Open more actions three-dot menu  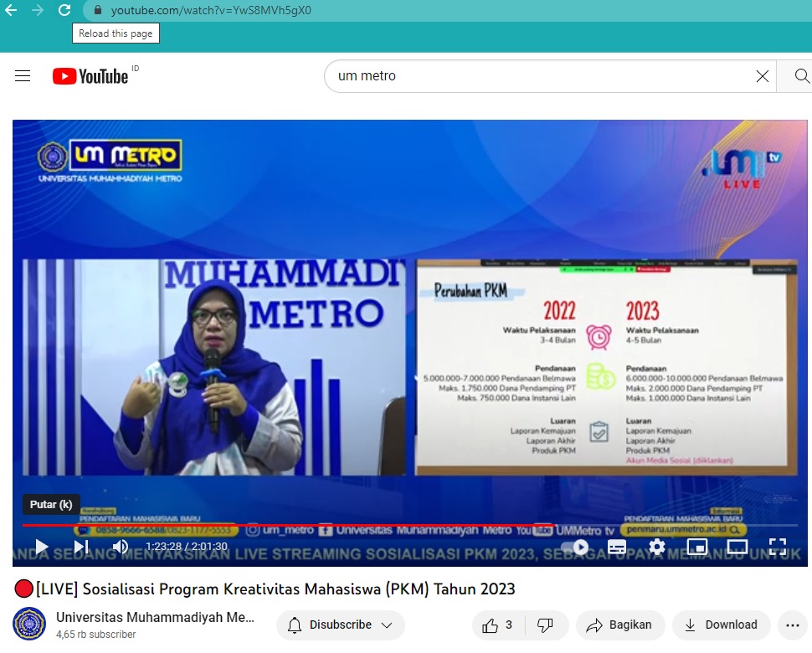point(792,625)
